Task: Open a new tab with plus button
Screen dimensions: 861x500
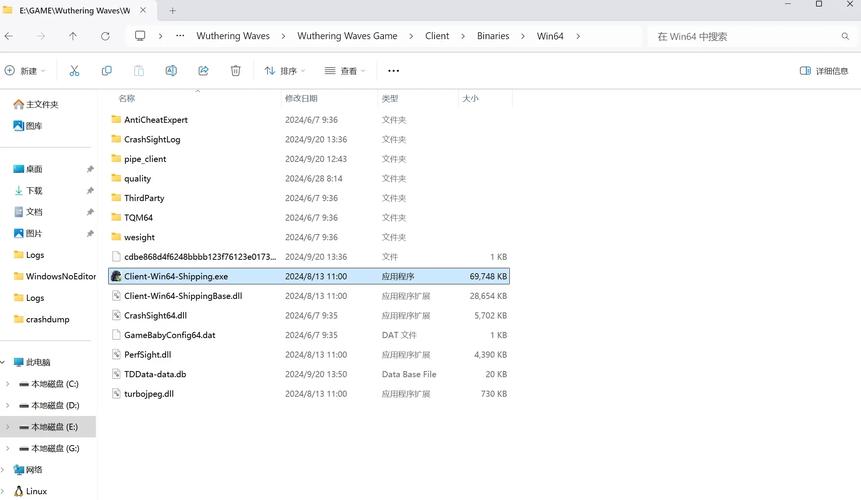Action: 172,10
